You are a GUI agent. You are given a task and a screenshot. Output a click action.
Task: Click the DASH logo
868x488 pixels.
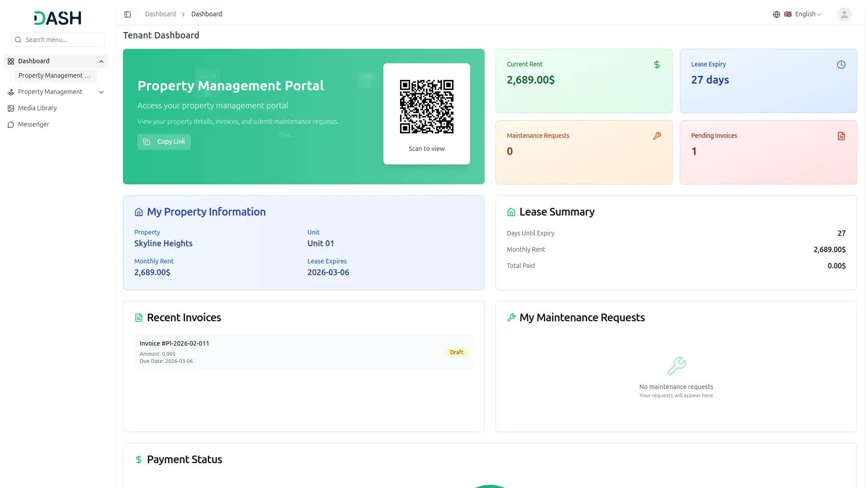tap(58, 18)
